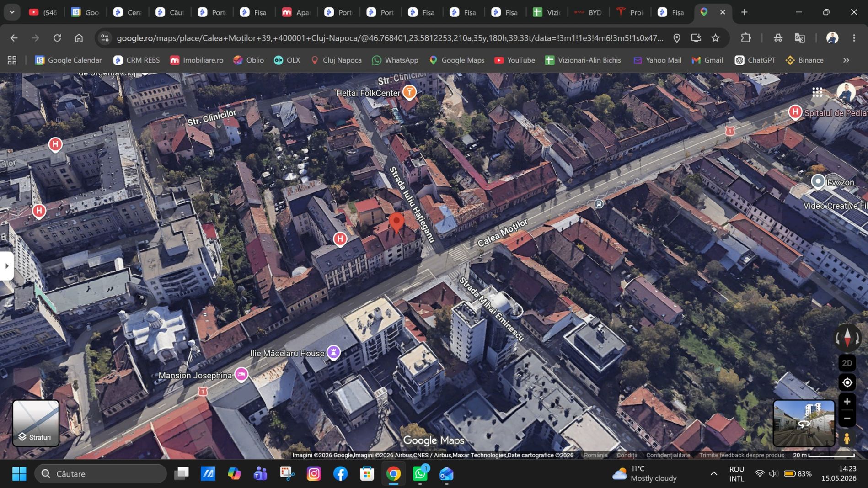Open the CRM REBS bookmark

137,60
